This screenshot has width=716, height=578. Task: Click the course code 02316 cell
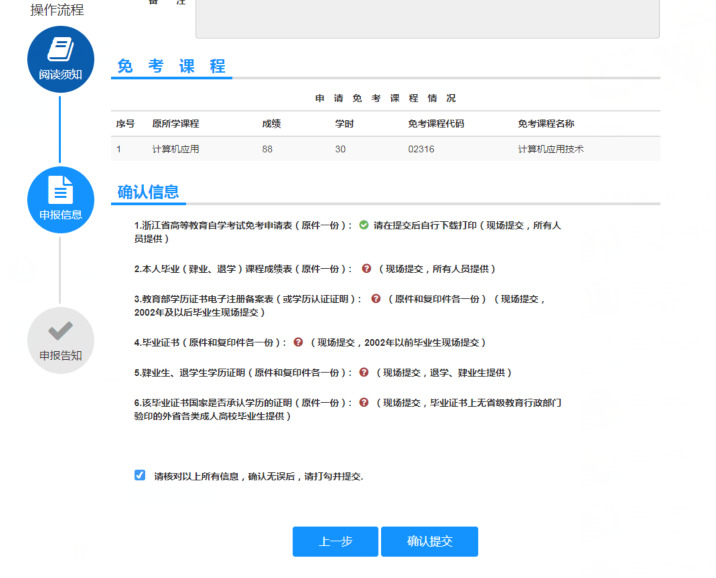(x=421, y=149)
